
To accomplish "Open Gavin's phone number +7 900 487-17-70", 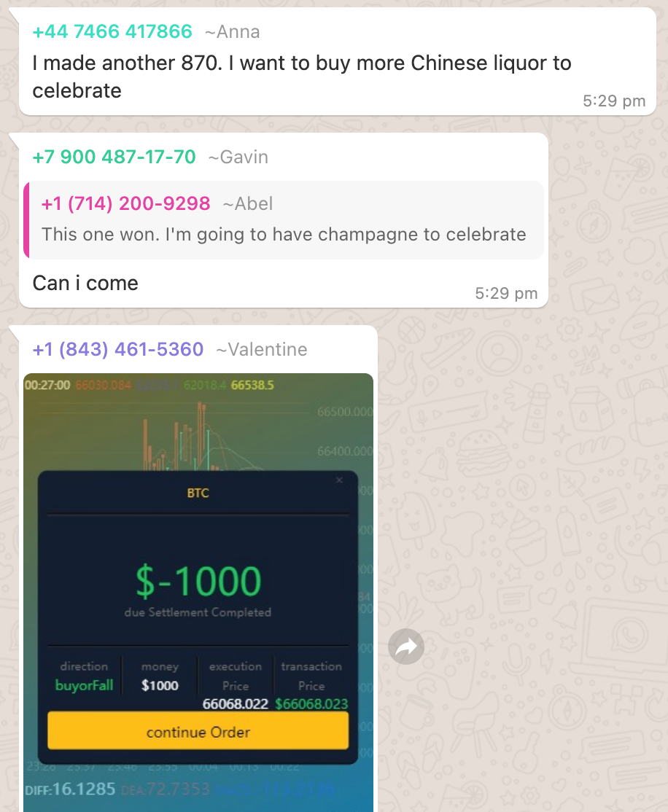I will (114, 157).
